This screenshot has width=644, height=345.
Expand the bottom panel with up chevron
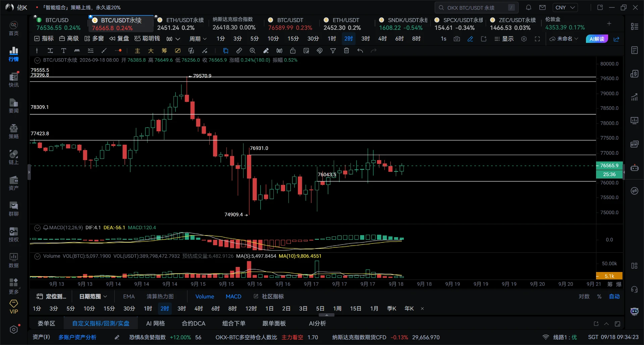(606, 324)
